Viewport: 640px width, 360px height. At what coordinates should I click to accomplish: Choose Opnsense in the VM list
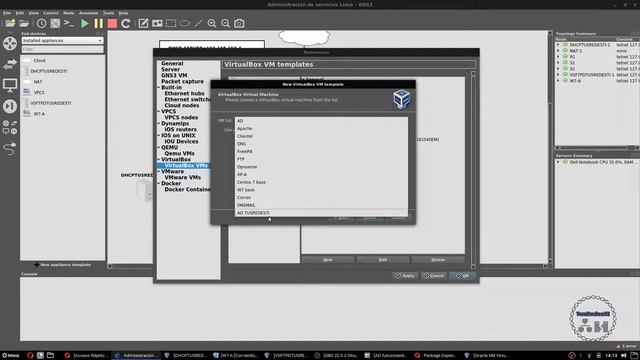click(321, 167)
